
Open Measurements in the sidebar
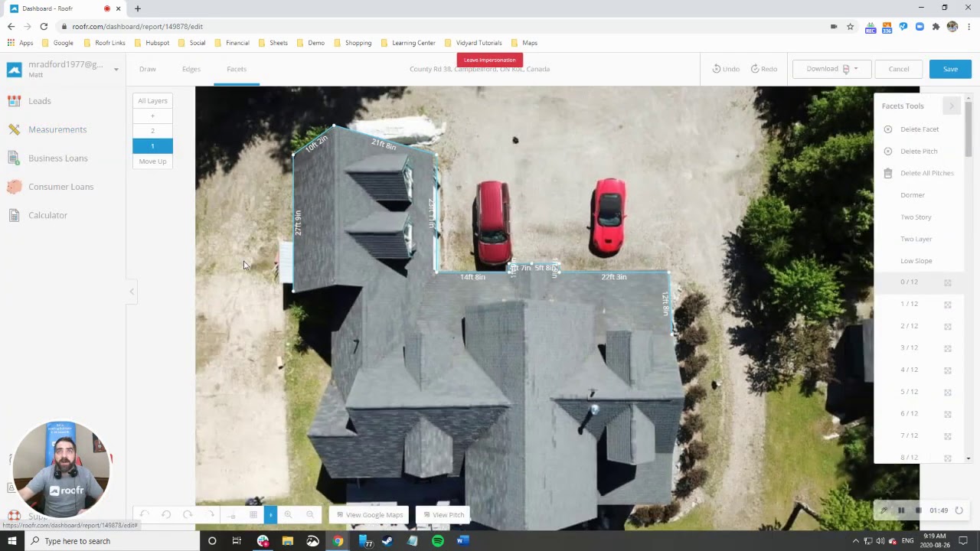(57, 129)
